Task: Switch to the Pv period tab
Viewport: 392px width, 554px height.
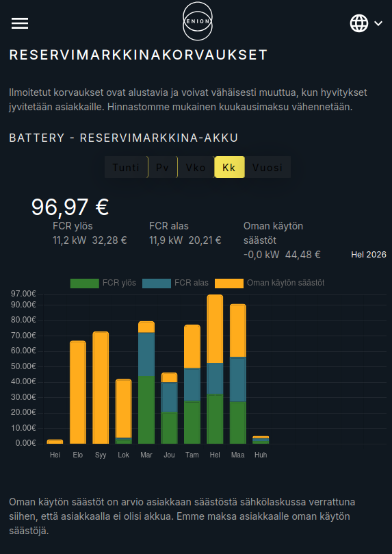Action: point(162,167)
